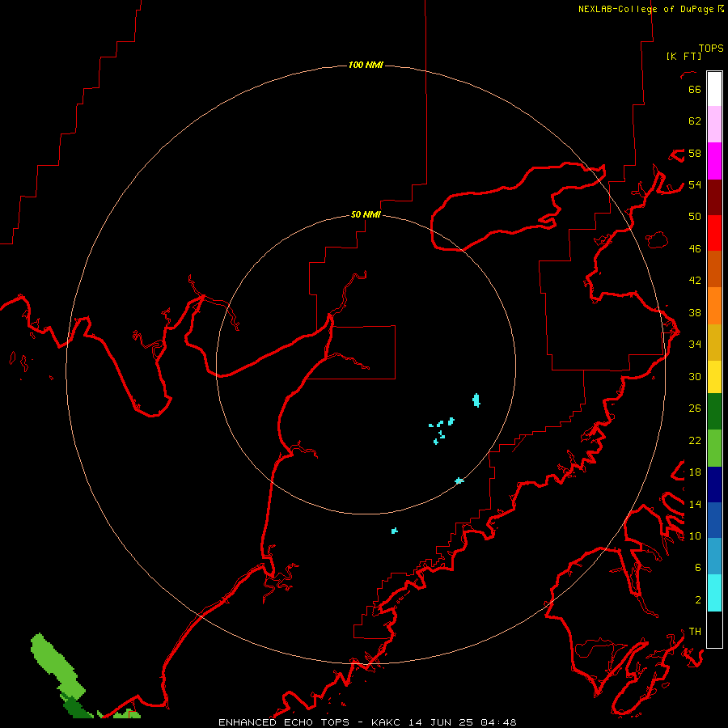Pick the bright red legend band
This screenshot has width=728, height=728.
click(714, 233)
